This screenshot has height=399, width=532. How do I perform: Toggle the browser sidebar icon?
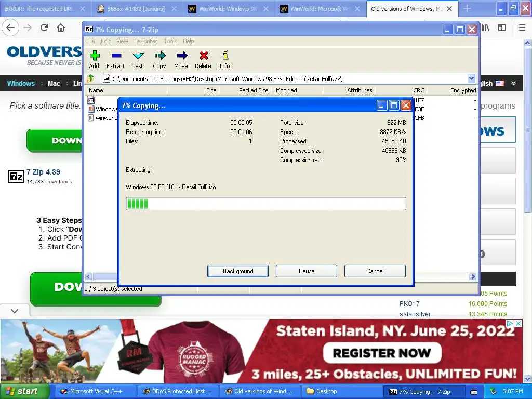tap(502, 28)
